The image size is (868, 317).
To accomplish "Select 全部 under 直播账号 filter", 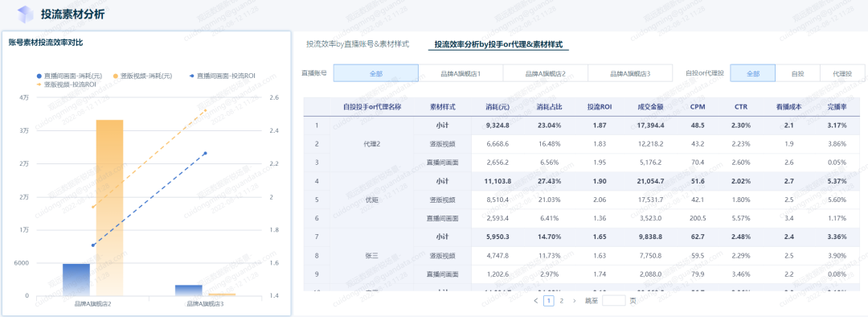I will [x=376, y=73].
